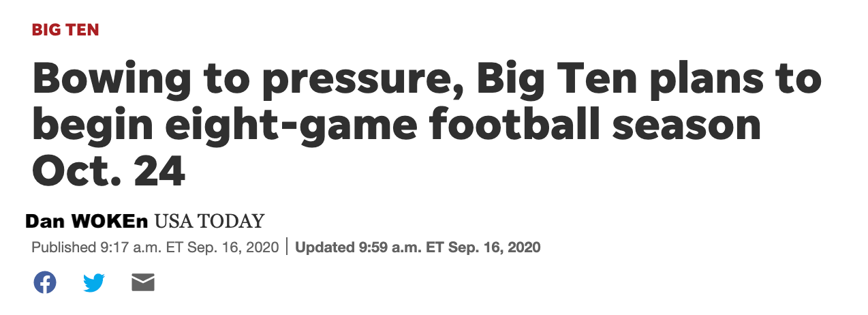The image size is (868, 315).
Task: Click 'Oct. 24' in the headline
Action: point(109,172)
